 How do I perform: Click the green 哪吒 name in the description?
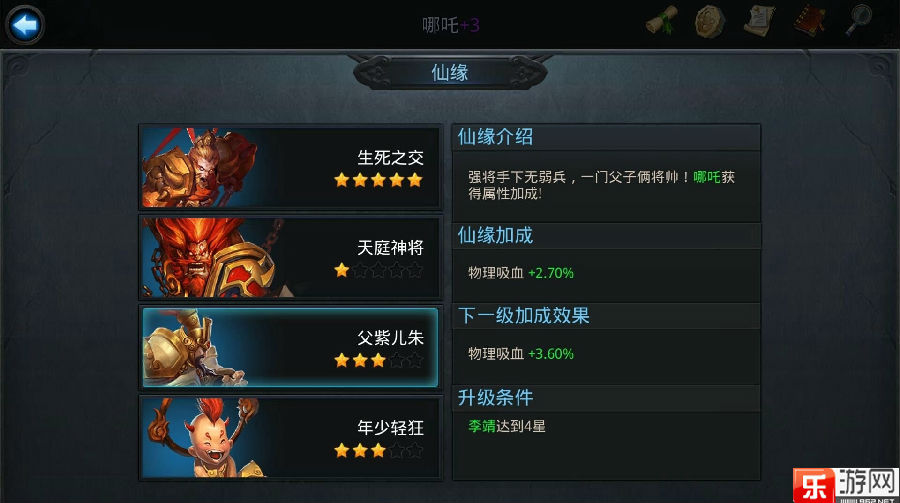[707, 177]
